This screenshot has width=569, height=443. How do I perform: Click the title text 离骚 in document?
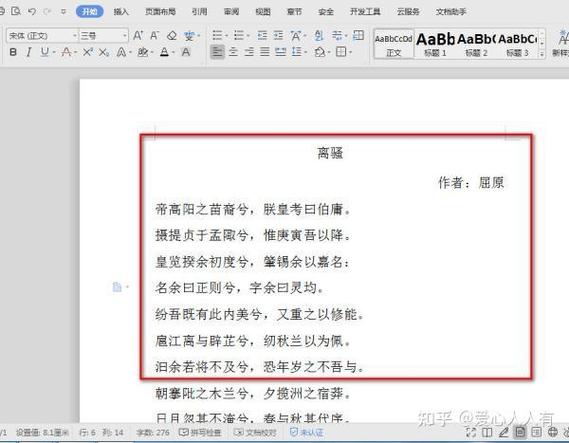coord(330,153)
